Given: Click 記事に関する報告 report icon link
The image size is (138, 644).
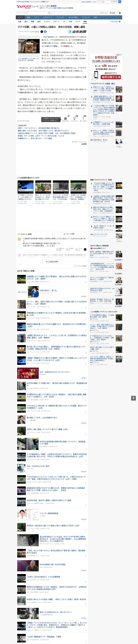Looking at the screenshot, I should [x=24, y=121].
